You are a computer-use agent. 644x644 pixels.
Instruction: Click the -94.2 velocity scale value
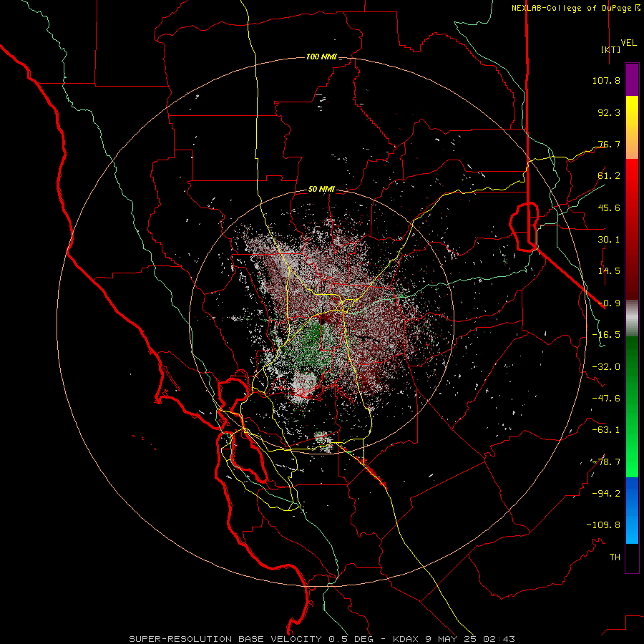(x=606, y=494)
